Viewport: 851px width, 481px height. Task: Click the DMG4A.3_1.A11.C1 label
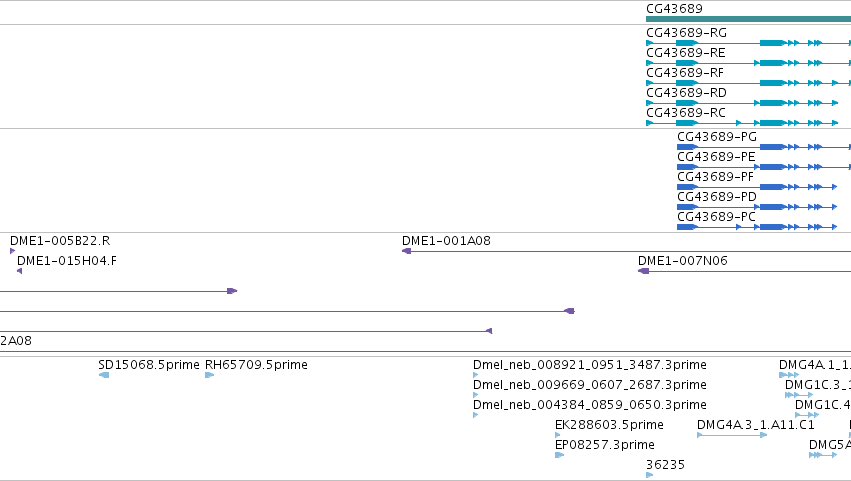[755, 425]
